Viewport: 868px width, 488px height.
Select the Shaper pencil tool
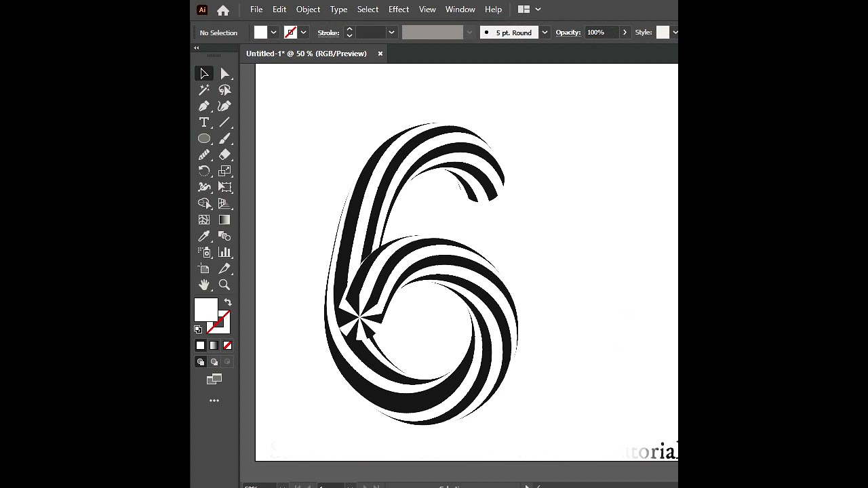[x=204, y=155]
